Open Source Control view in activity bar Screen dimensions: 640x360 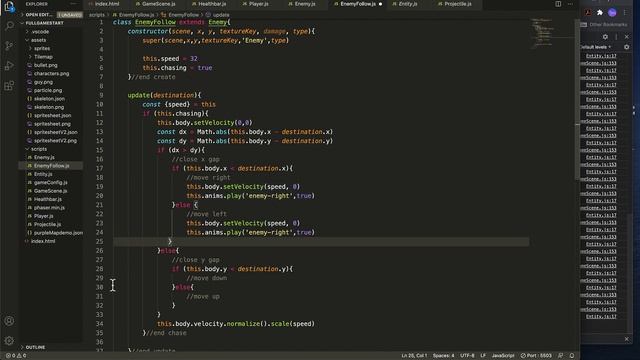(x=9, y=45)
